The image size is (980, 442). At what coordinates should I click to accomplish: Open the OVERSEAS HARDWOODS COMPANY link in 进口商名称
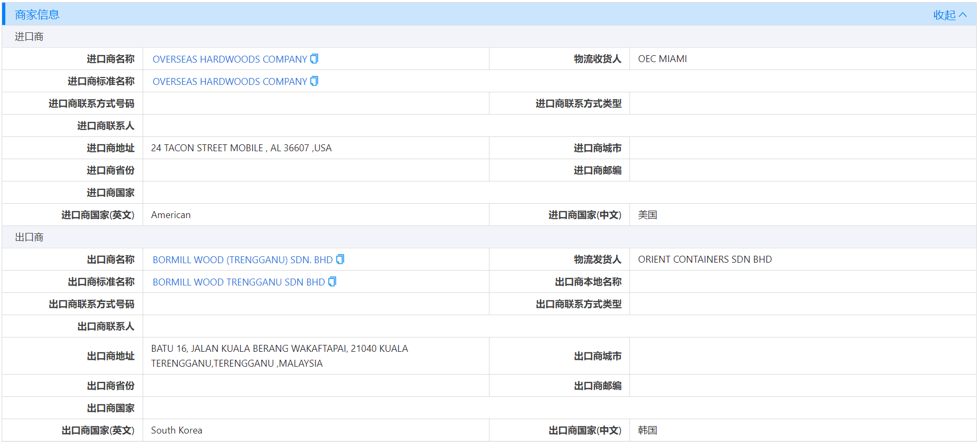tap(230, 59)
